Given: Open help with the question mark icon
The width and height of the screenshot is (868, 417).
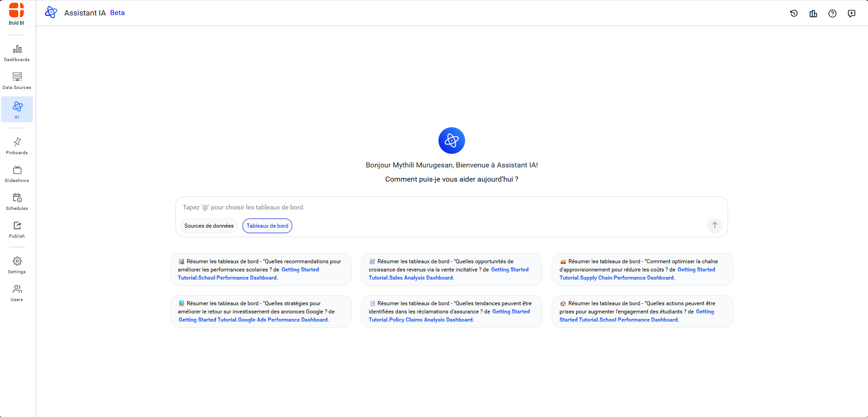Looking at the screenshot, I should (x=832, y=13).
